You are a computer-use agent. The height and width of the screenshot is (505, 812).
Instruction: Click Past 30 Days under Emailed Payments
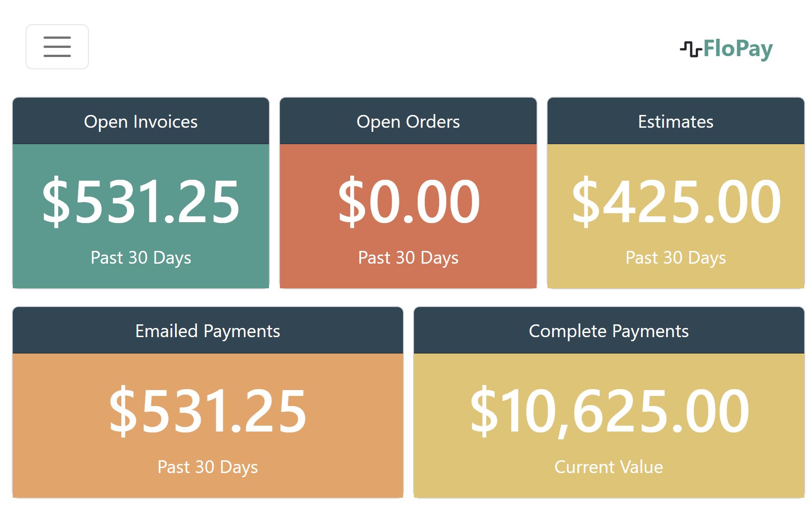pyautogui.click(x=207, y=467)
